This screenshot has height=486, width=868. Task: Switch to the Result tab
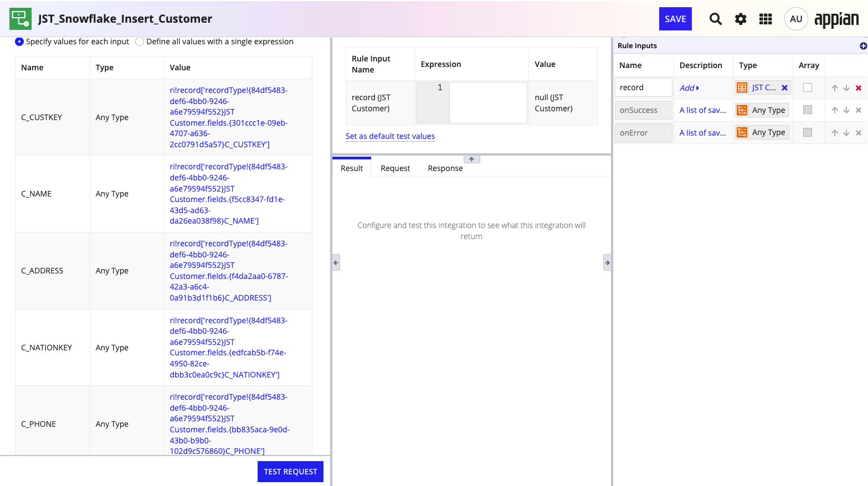(x=352, y=168)
